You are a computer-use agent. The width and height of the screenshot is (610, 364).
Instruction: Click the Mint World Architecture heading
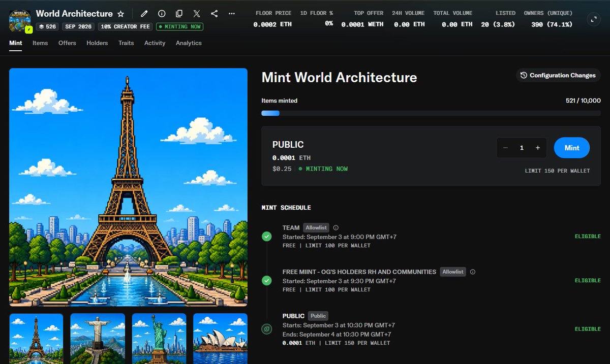click(339, 77)
